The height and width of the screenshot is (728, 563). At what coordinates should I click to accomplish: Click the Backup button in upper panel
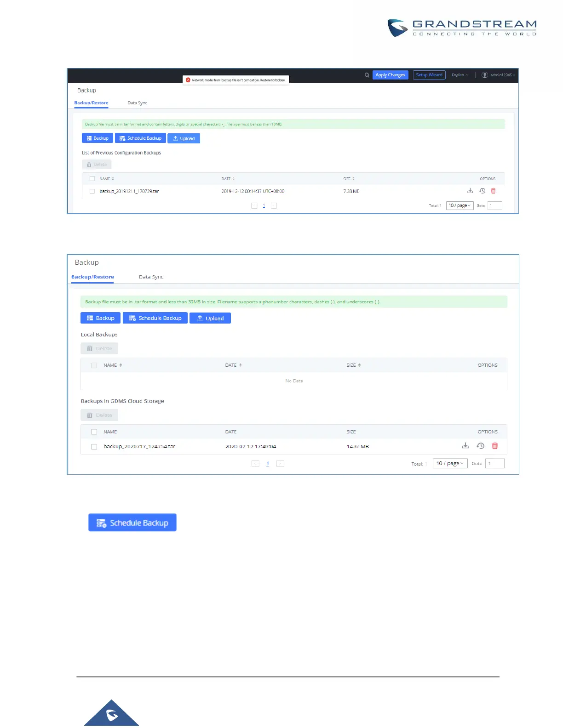98,138
